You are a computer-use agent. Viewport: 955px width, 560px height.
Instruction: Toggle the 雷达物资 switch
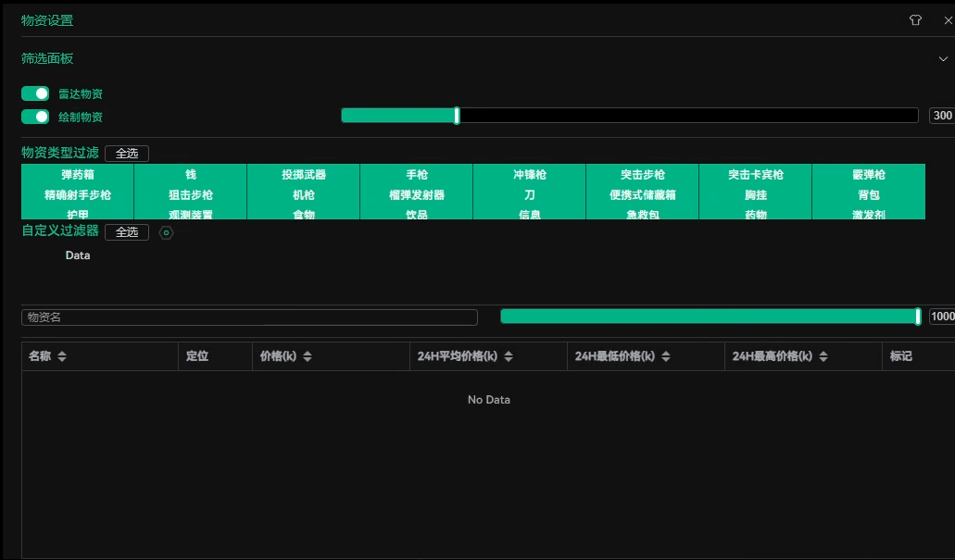click(x=35, y=93)
